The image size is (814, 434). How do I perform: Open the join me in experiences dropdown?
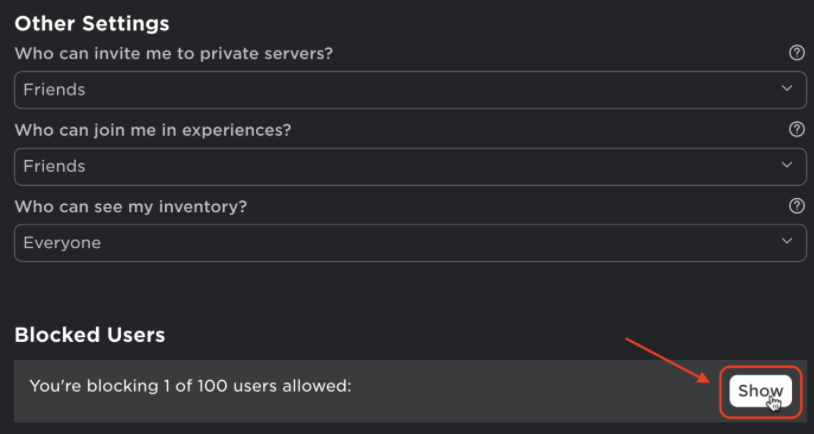(x=410, y=166)
